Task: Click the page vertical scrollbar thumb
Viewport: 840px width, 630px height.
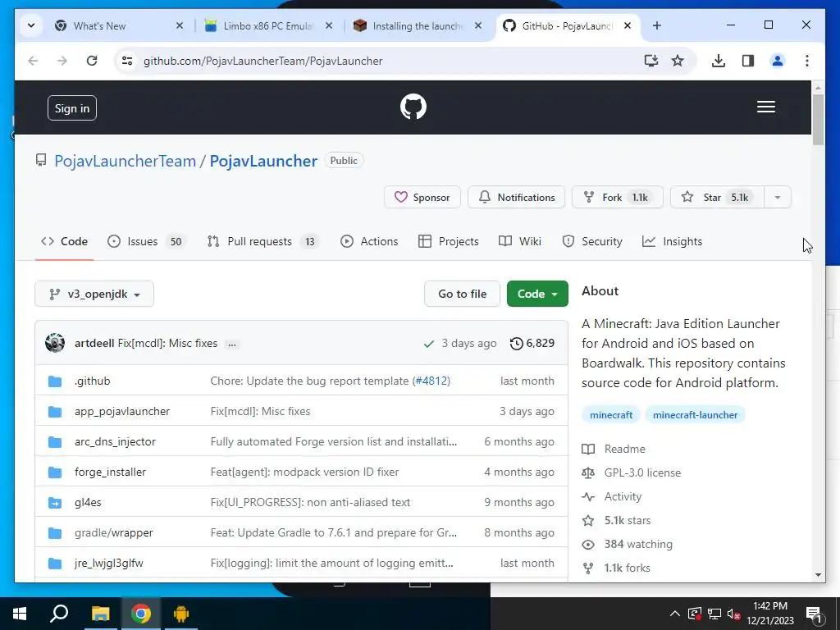Action: 818,119
